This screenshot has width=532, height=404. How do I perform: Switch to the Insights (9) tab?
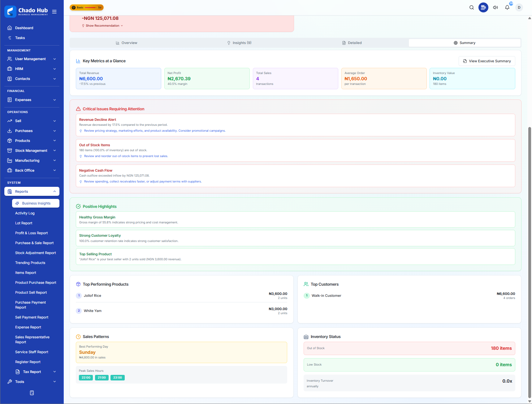239,43
